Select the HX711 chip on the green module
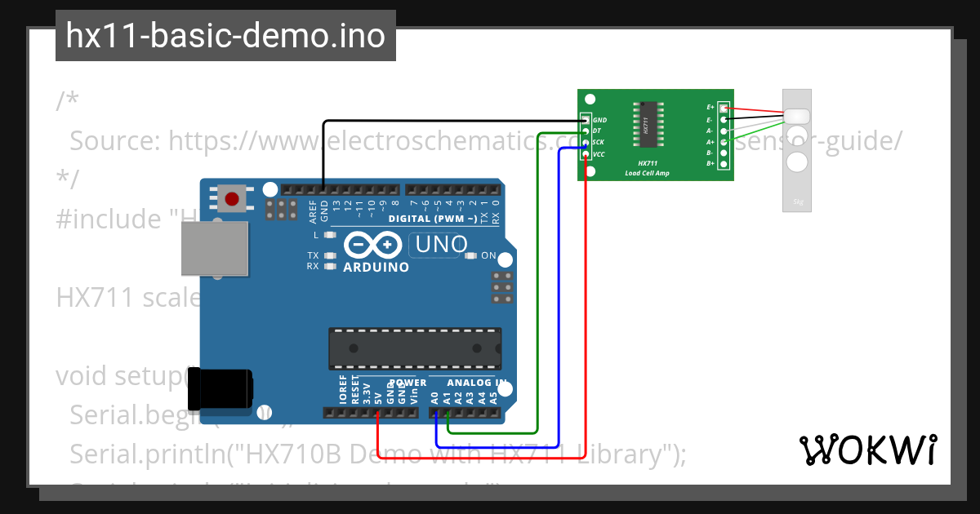 click(x=648, y=124)
